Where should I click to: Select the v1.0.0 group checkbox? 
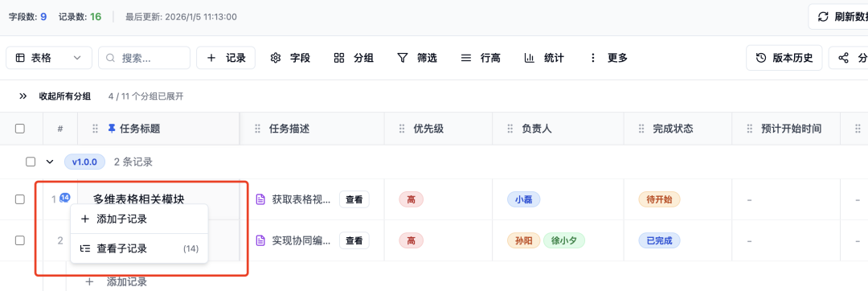(x=31, y=162)
